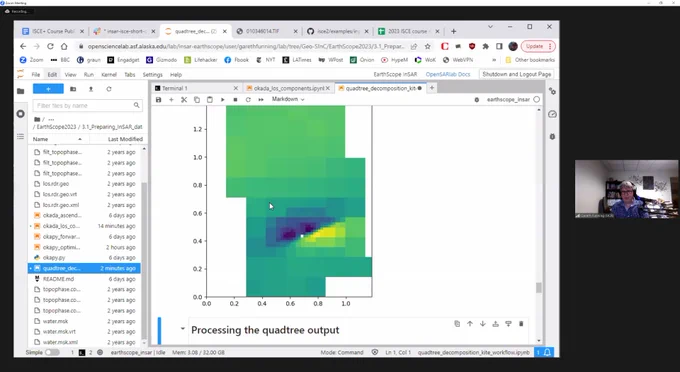Open running terminals and kernels sidebar icon
The width and height of the screenshot is (680, 372).
pyautogui.click(x=20, y=114)
